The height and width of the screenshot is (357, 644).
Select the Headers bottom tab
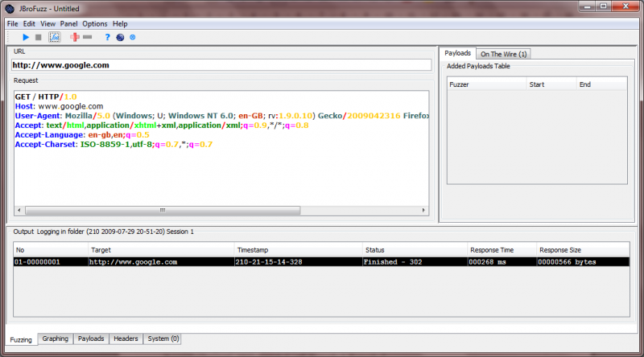click(126, 339)
